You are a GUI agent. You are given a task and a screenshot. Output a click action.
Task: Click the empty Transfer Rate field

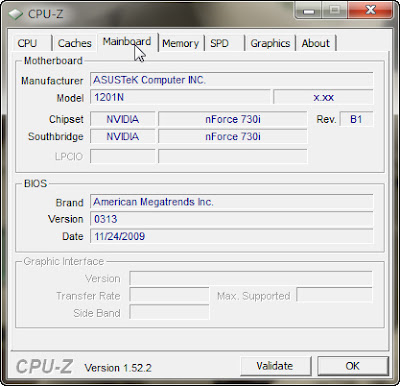coord(169,296)
